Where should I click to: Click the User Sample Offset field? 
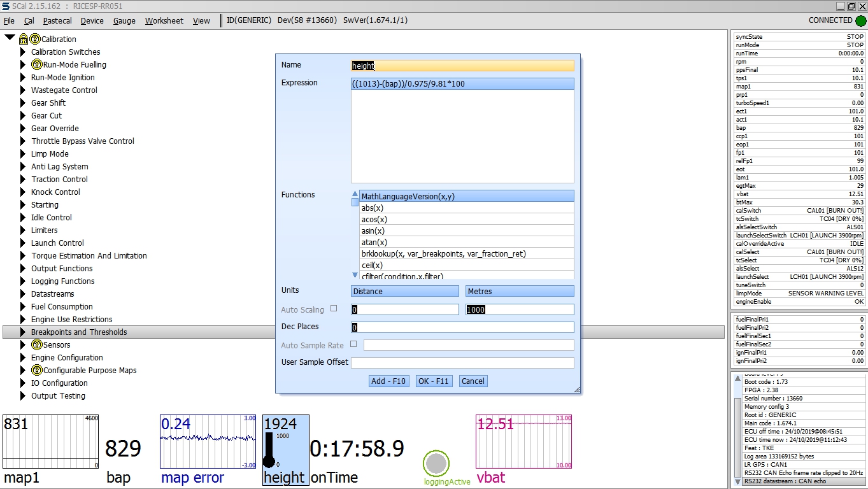click(462, 363)
